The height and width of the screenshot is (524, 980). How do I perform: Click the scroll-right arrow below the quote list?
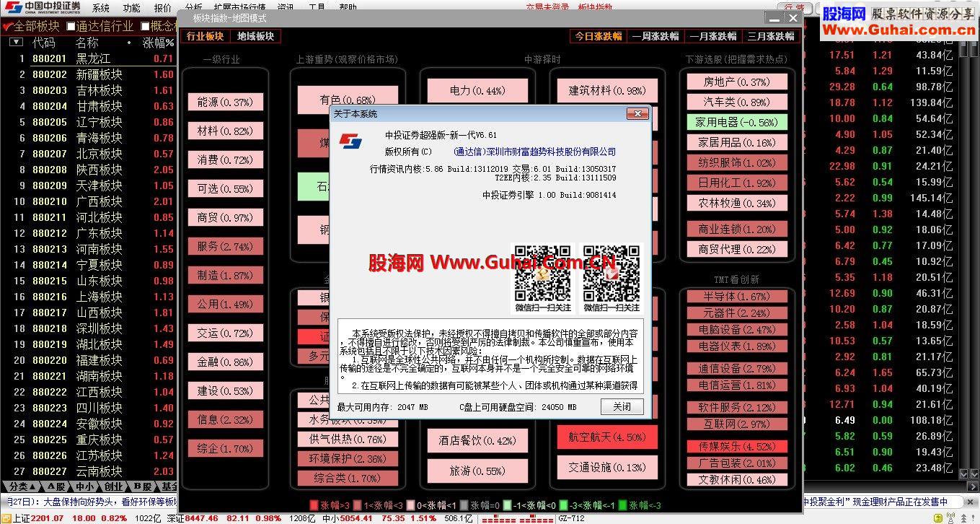[x=971, y=487]
